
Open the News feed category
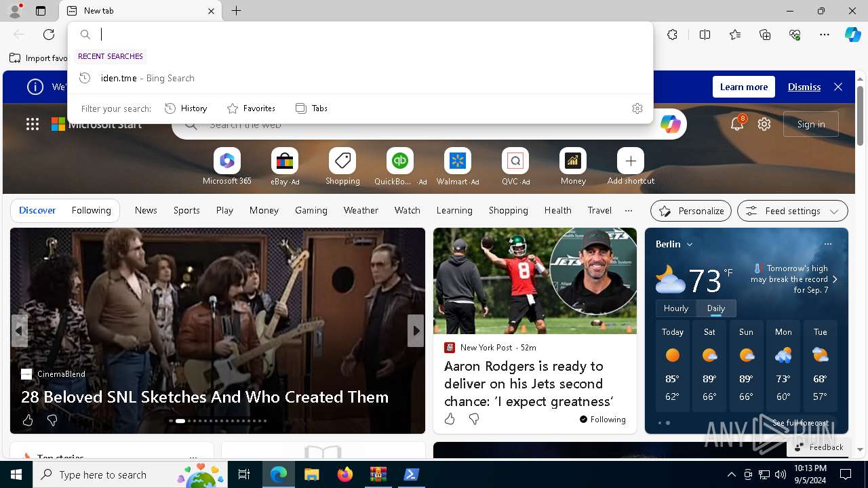(146, 211)
